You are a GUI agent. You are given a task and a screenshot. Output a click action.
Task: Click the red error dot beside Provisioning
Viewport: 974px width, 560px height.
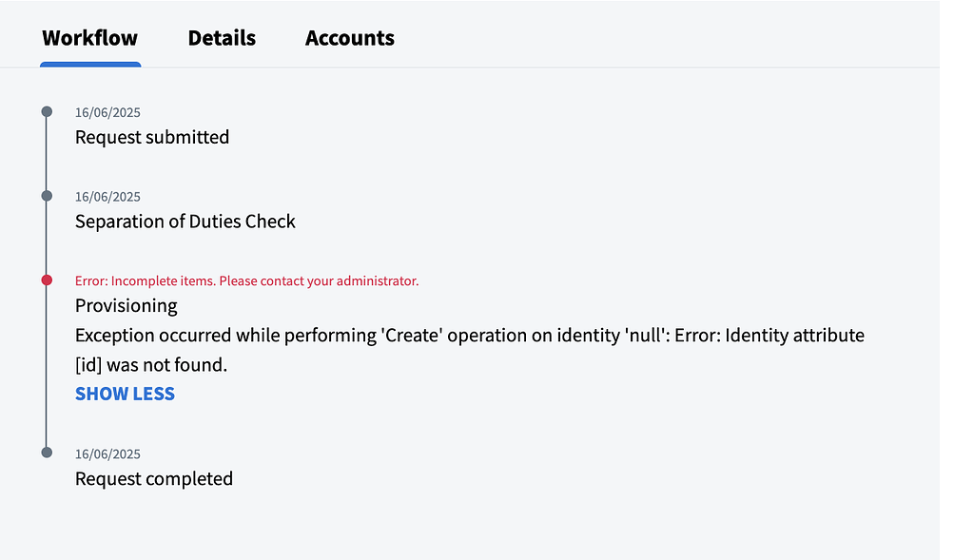coord(47,280)
